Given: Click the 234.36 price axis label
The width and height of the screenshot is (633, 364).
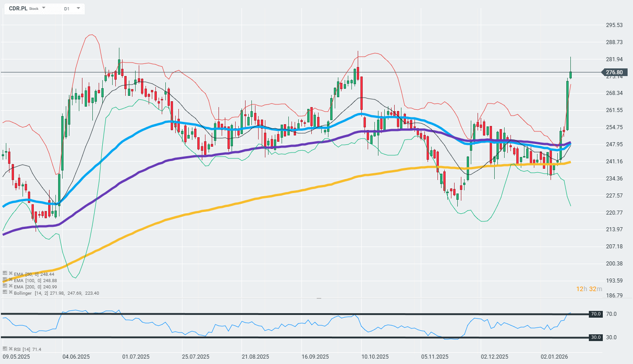Looking at the screenshot, I should pyautogui.click(x=615, y=179).
